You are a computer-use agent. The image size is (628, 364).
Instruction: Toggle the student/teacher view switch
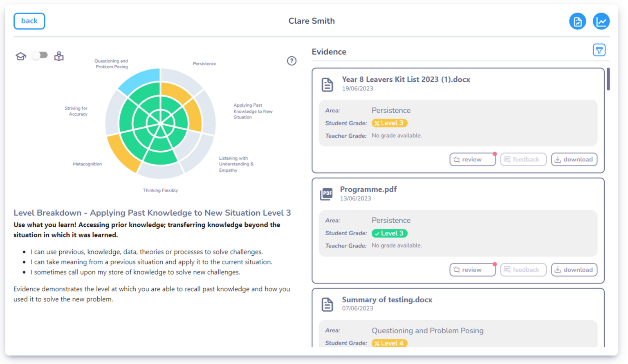click(x=40, y=55)
